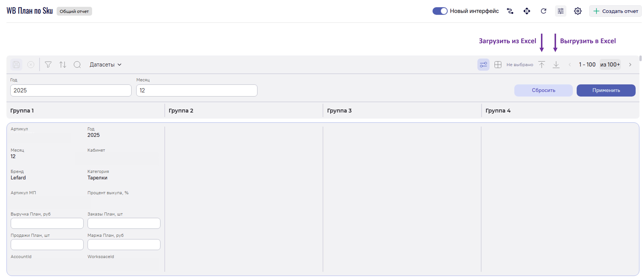This screenshot has height=279, width=644.
Task: Click the move arrows icon in header
Action: point(527,11)
